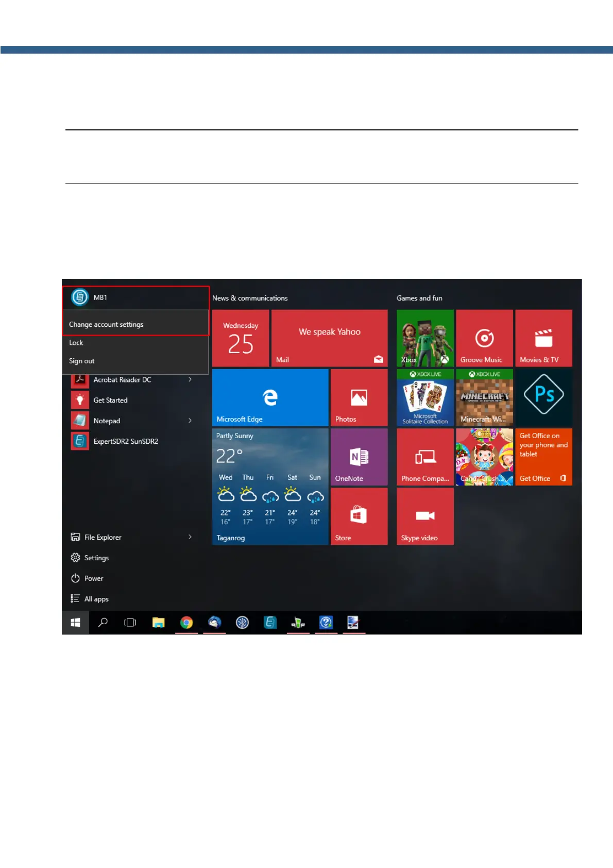Open the Store tile
The width and height of the screenshot is (613, 868).
tap(359, 516)
